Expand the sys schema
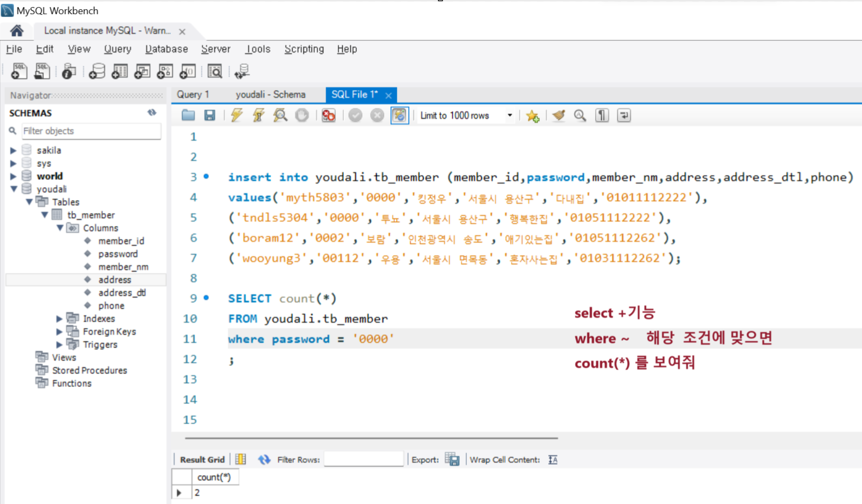This screenshot has width=862, height=504. (13, 163)
